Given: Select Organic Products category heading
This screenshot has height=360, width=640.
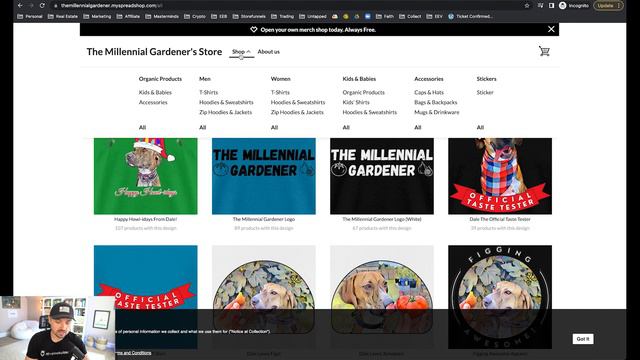Looking at the screenshot, I should pos(160,79).
